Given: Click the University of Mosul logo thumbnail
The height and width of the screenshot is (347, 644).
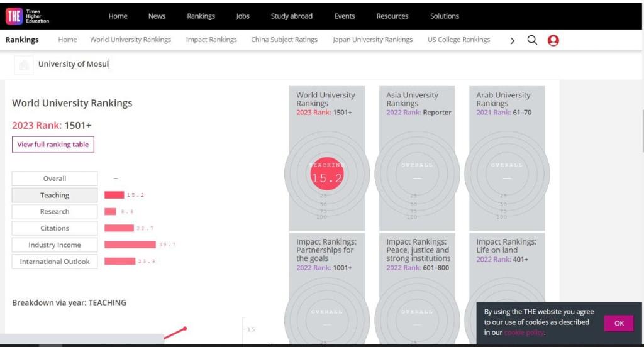Looking at the screenshot, I should pyautogui.click(x=24, y=65).
